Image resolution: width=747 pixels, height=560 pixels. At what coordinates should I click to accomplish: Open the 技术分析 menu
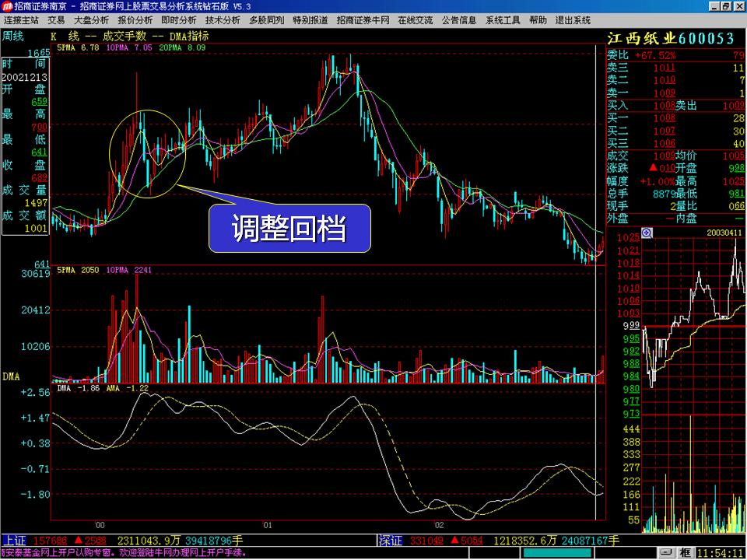pos(223,20)
